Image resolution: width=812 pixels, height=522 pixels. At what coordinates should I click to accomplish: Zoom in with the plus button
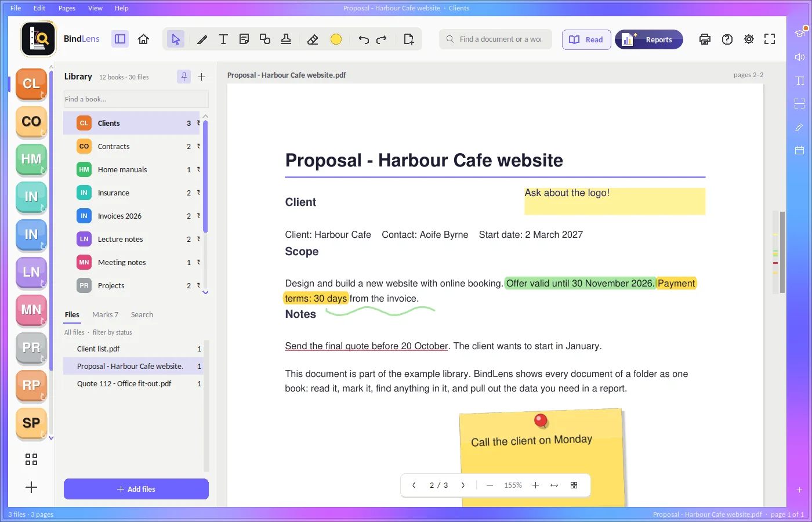[535, 485]
